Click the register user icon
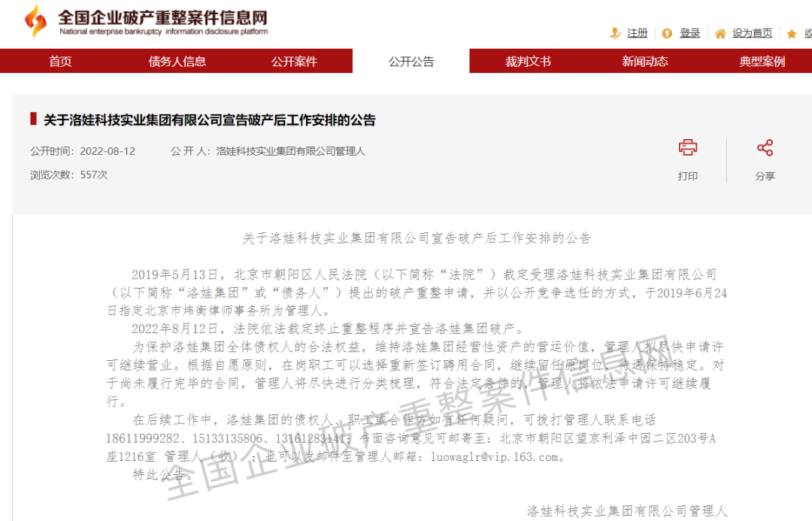 615,33
